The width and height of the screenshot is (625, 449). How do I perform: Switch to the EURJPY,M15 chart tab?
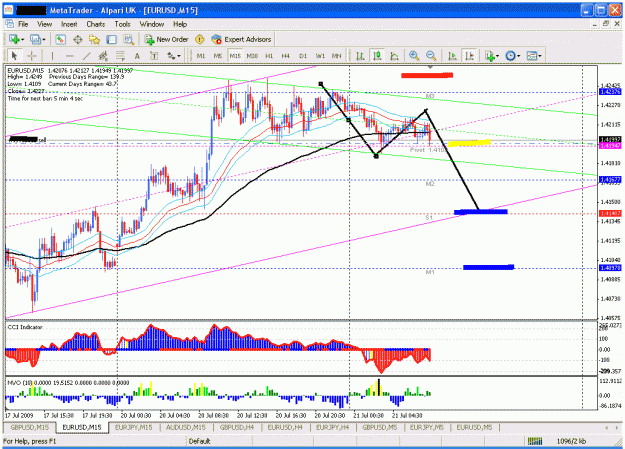click(134, 427)
